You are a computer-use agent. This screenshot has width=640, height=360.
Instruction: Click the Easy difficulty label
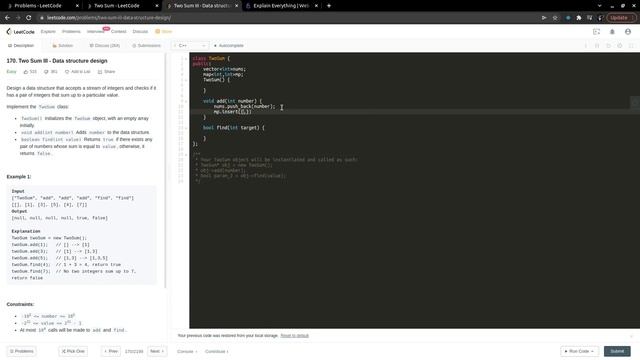[x=11, y=72]
